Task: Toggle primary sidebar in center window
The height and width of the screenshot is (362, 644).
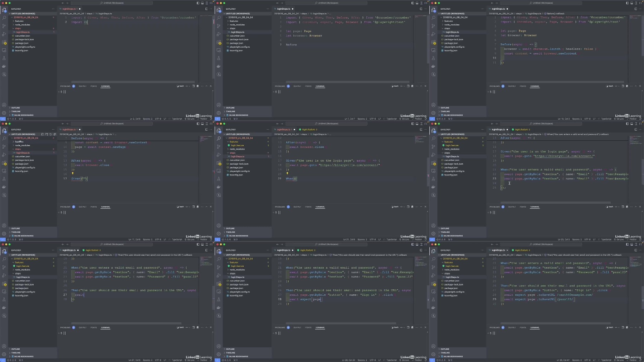Action: click(x=413, y=124)
